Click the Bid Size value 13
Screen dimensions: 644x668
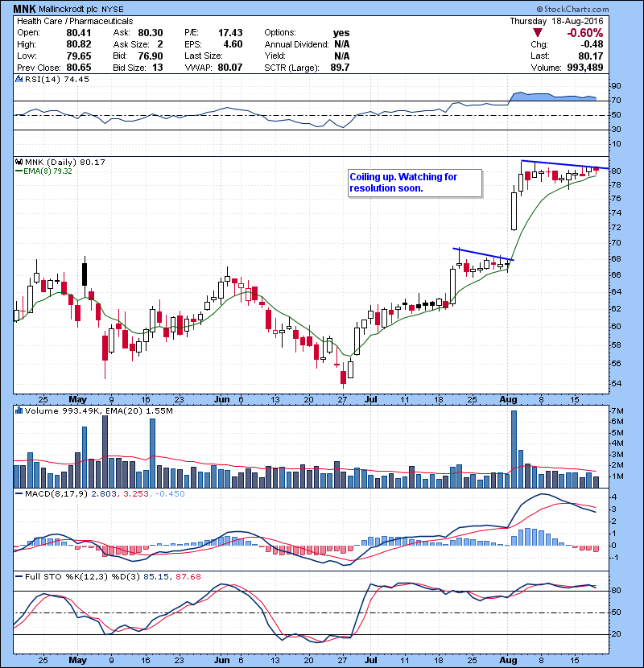click(x=158, y=68)
